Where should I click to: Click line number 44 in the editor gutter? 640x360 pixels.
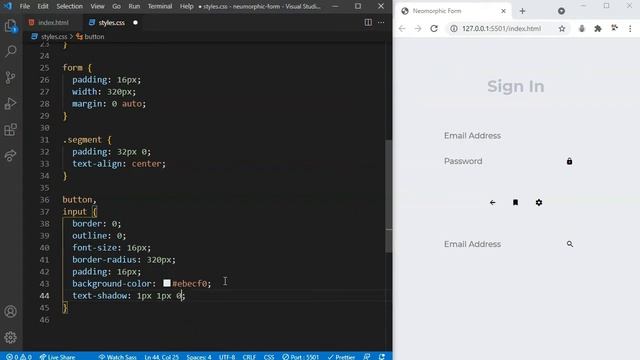coord(44,296)
